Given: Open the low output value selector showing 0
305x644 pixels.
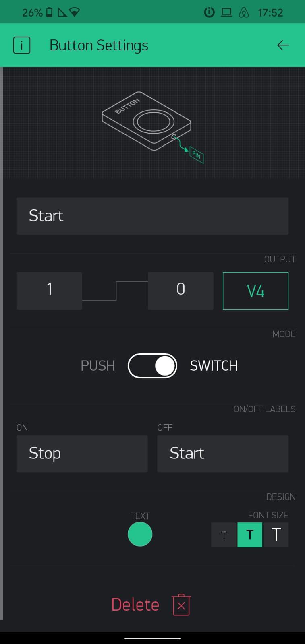Looking at the screenshot, I should (181, 291).
